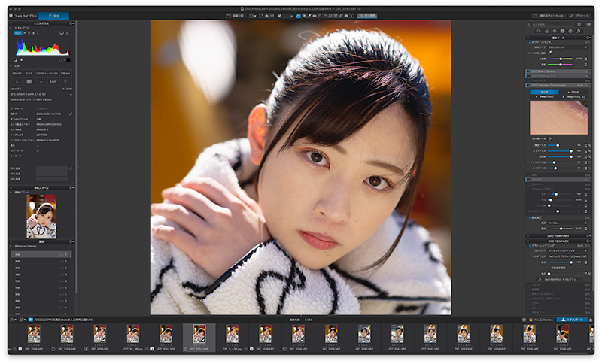Select the PRIME denoising mode
Image resolution: width=602 pixels, height=364 pixels.
tap(575, 92)
